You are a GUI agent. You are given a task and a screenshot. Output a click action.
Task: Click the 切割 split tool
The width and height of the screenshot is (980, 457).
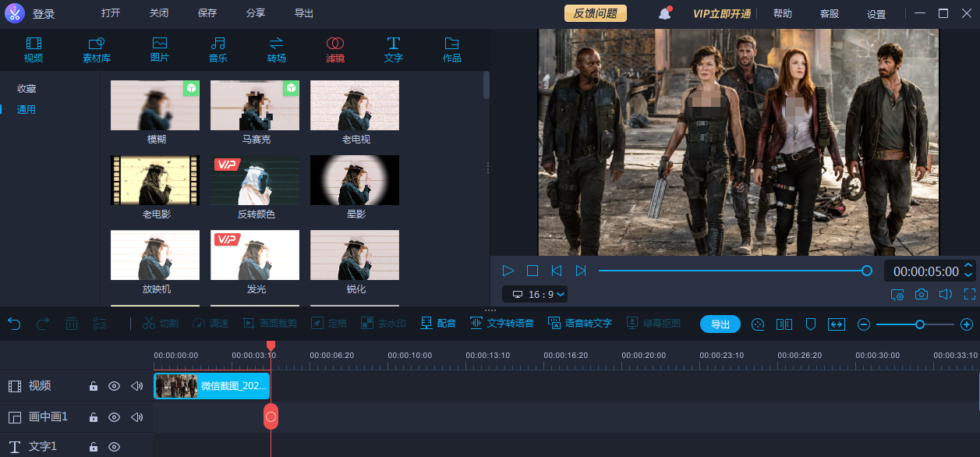point(160,324)
